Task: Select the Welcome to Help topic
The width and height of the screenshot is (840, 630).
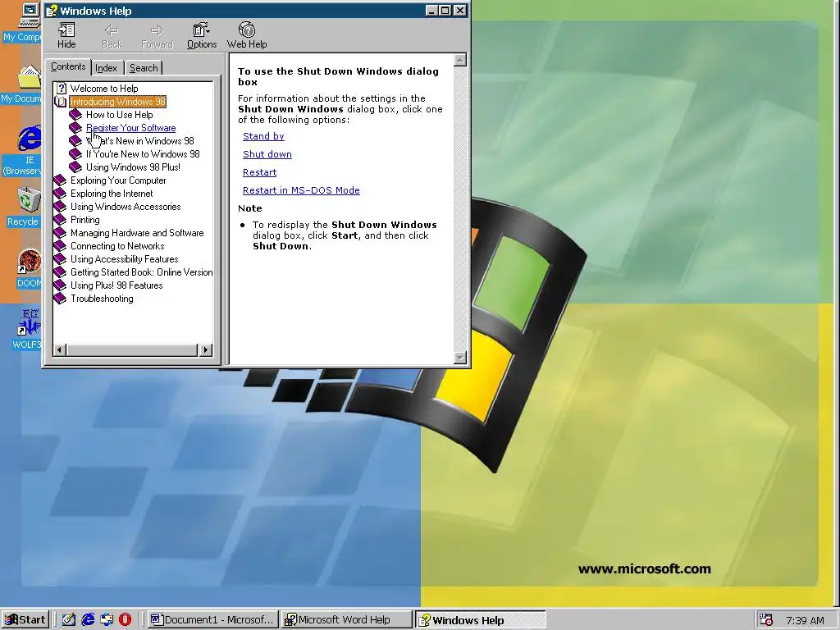Action: [x=104, y=89]
